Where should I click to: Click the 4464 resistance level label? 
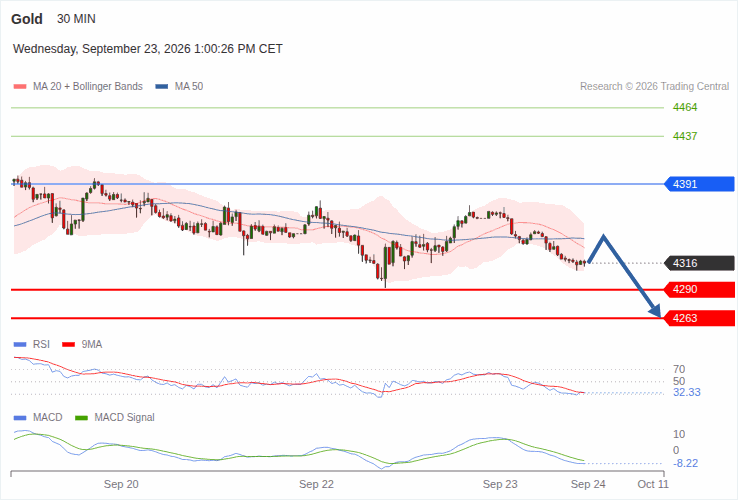[x=685, y=107]
